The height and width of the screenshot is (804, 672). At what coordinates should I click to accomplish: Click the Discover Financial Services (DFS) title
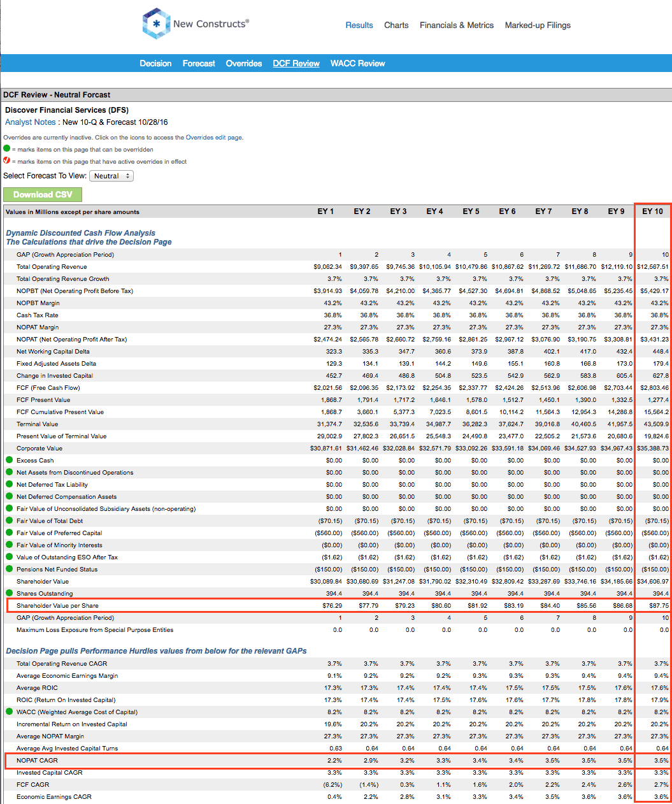point(67,110)
